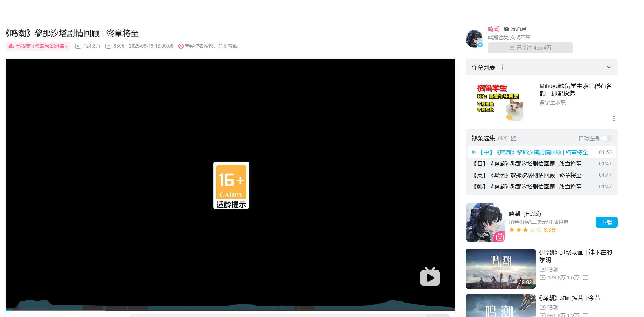This screenshot has width=644, height=317.
Task: Click the 弹幕列表 heading
Action: coord(483,67)
